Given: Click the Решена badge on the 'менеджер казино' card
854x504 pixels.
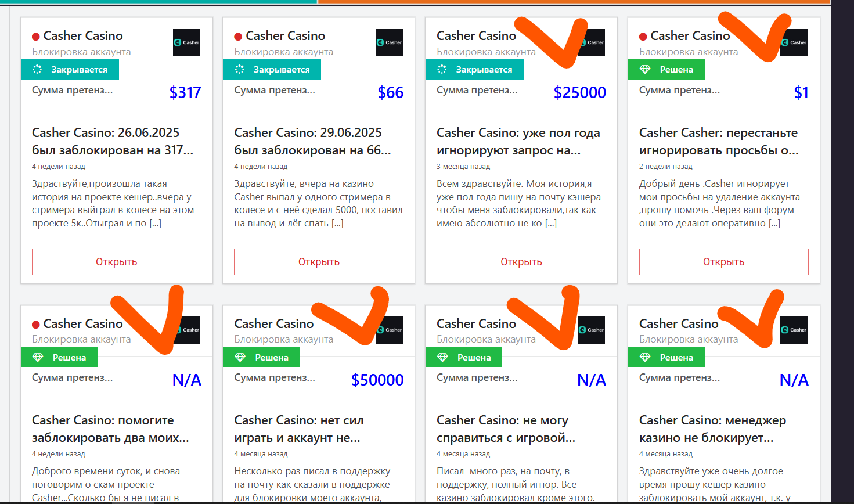Looking at the screenshot, I should [666, 358].
